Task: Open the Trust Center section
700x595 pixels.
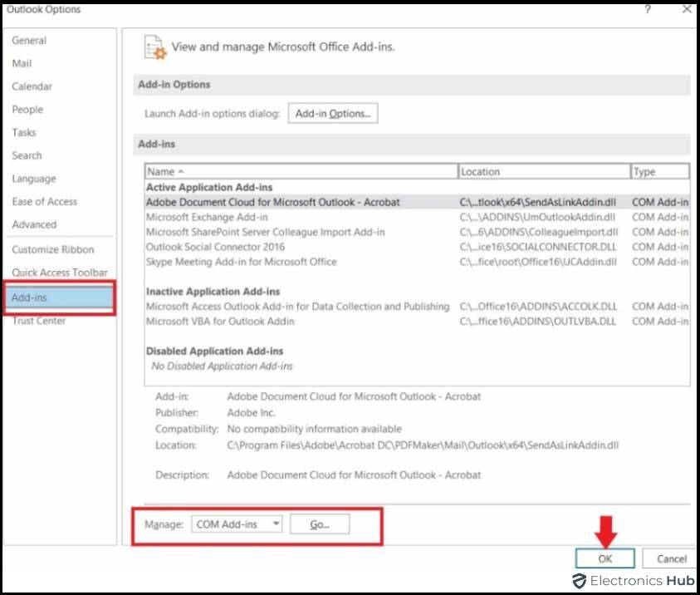Action: coord(37,321)
